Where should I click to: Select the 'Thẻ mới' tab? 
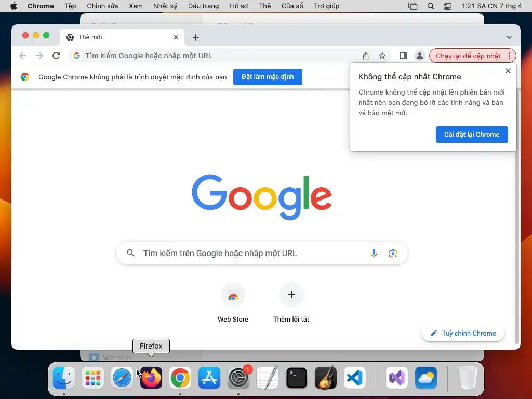[122, 37]
